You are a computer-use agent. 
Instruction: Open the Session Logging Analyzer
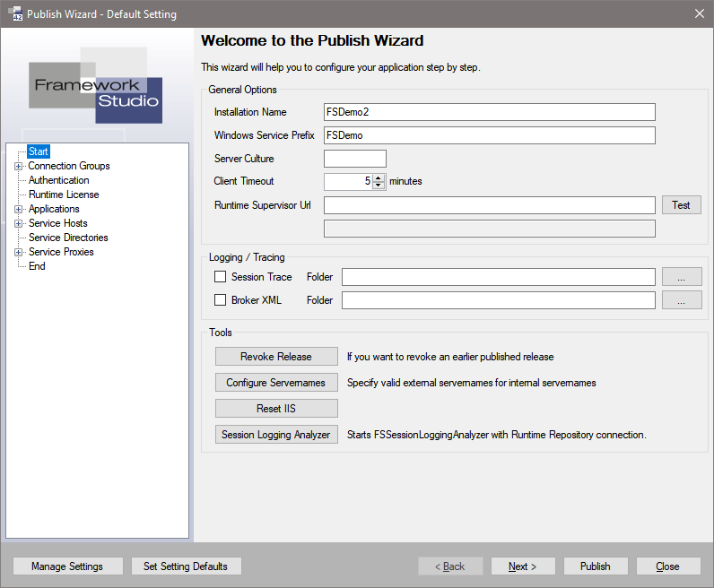pyautogui.click(x=276, y=435)
